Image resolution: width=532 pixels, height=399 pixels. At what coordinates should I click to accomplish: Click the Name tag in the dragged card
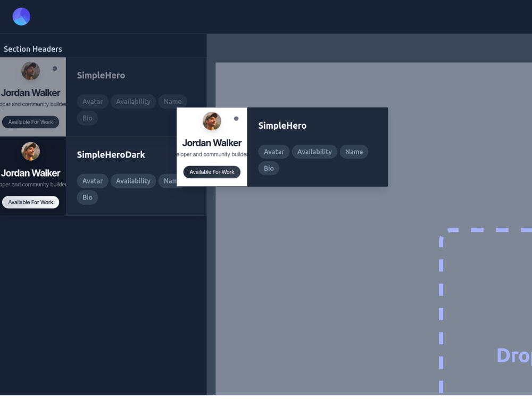coord(354,152)
